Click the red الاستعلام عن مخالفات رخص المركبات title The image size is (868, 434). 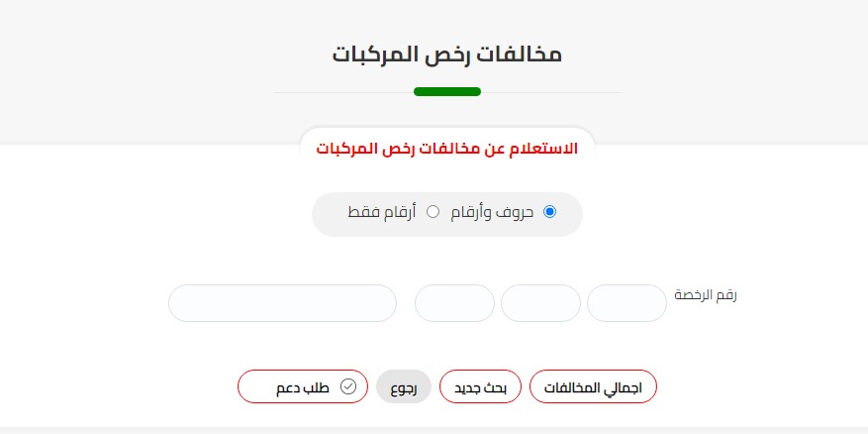pos(446,149)
